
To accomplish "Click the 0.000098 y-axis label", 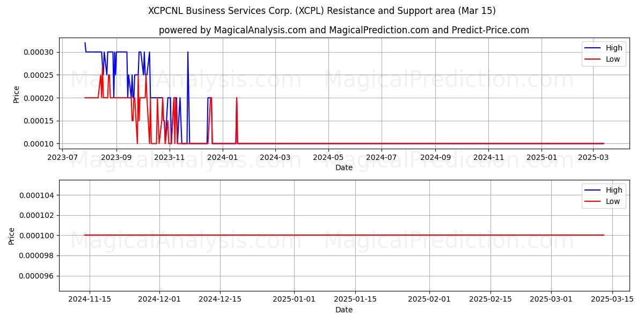I will (x=38, y=255).
